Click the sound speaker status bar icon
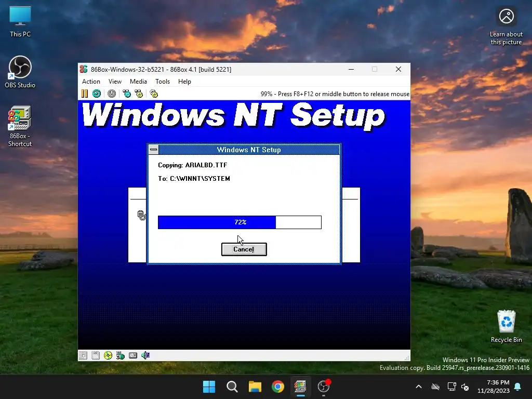 (x=145, y=355)
